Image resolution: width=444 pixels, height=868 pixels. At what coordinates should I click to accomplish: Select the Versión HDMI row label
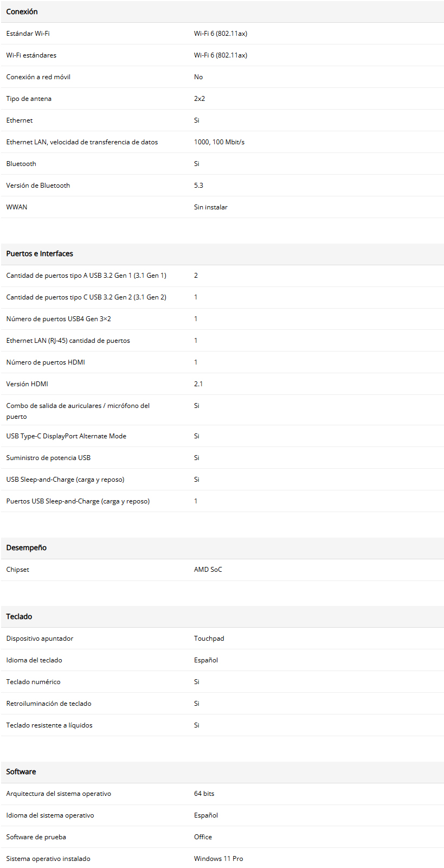tap(27, 384)
